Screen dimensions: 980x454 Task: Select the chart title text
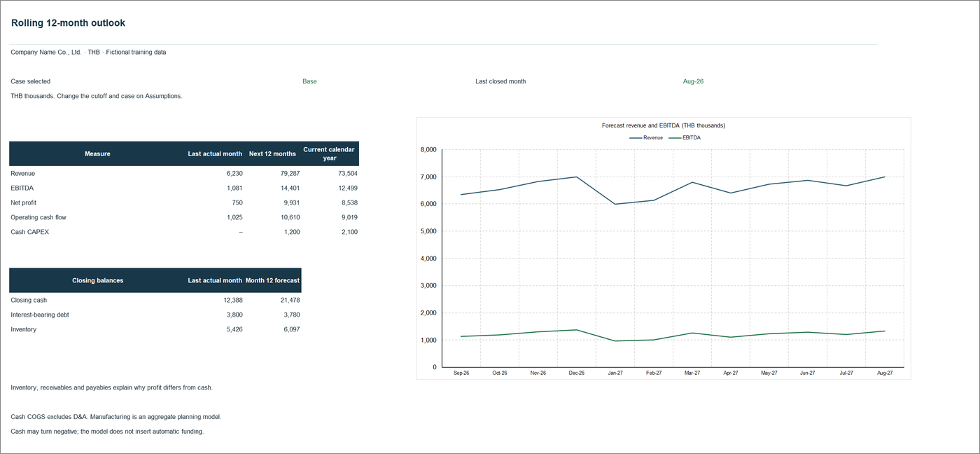(x=664, y=125)
